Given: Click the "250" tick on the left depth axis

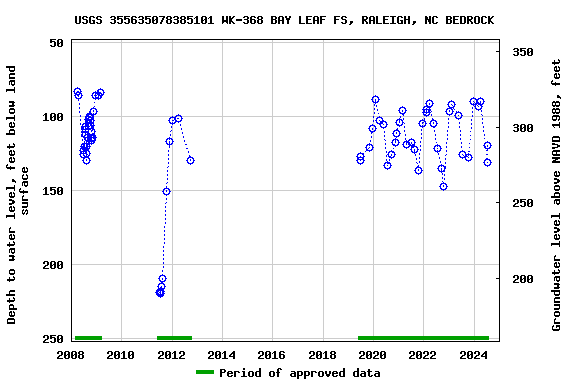Looking at the screenshot, I should [x=53, y=338].
